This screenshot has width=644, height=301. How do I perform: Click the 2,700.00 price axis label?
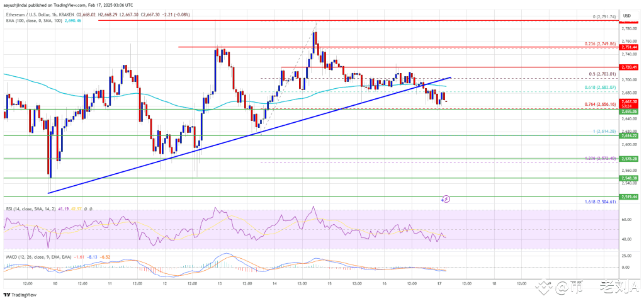point(630,80)
